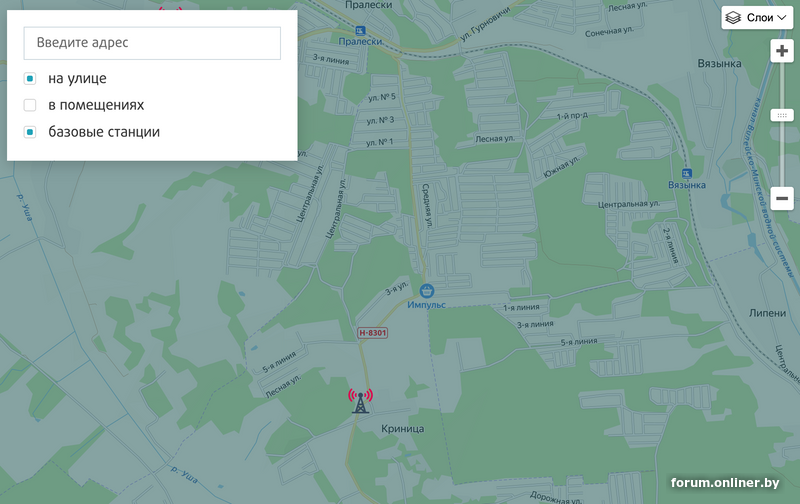The width and height of the screenshot is (800, 504).
Task: Enable the "в помещениях" checkbox
Action: tap(30, 105)
